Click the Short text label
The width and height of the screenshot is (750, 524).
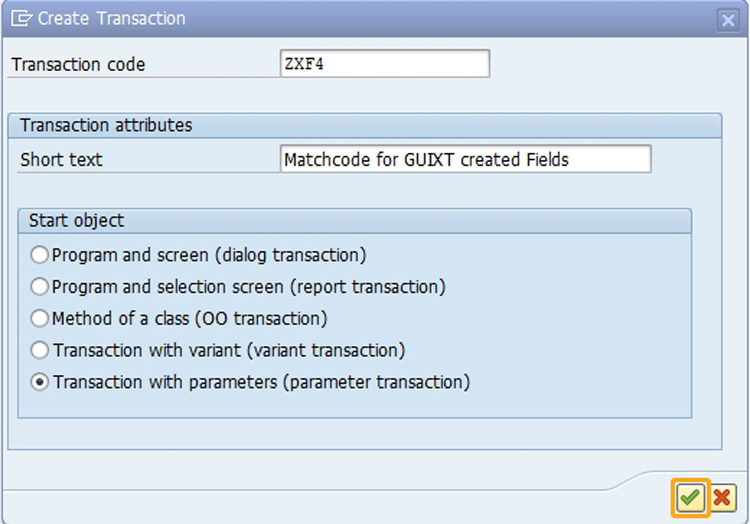click(61, 160)
